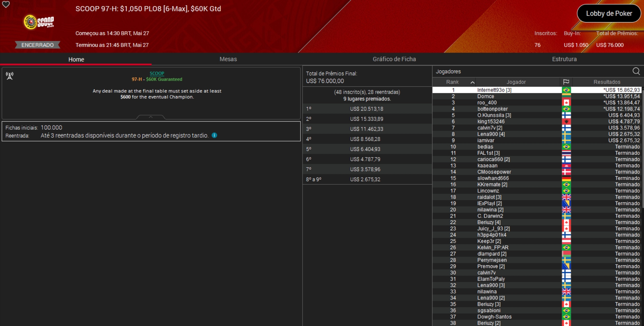
Task: Click Fichas iniciais 100.000 value
Action: (51, 128)
